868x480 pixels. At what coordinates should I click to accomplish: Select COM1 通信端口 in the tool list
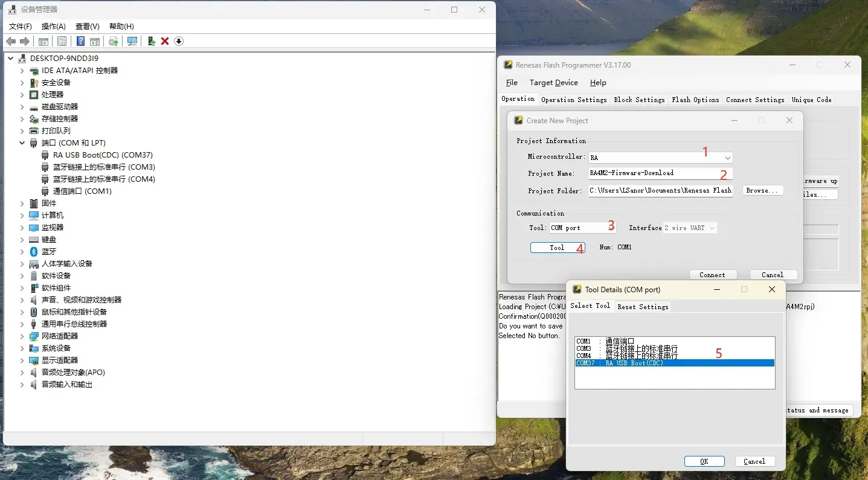pyautogui.click(x=605, y=341)
